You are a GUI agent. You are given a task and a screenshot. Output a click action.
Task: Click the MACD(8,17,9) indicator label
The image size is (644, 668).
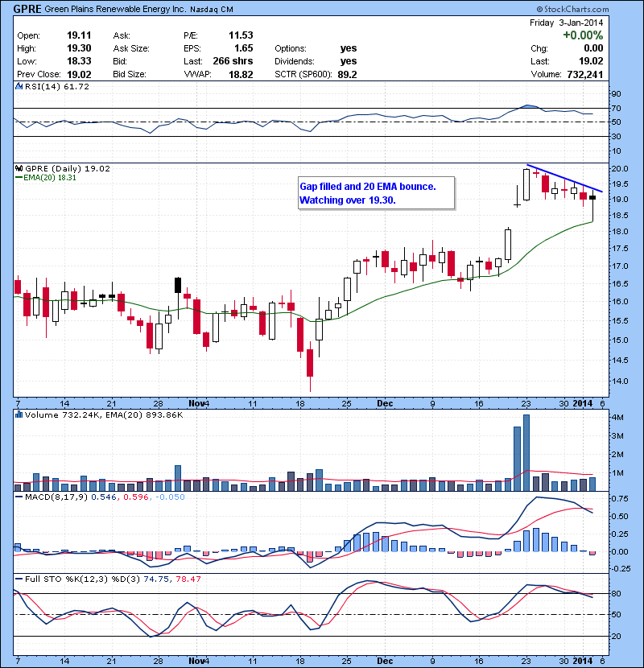pyautogui.click(x=56, y=497)
